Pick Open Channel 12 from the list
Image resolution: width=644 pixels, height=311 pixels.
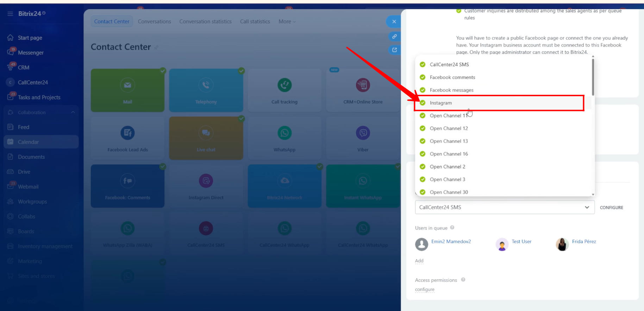pyautogui.click(x=449, y=129)
